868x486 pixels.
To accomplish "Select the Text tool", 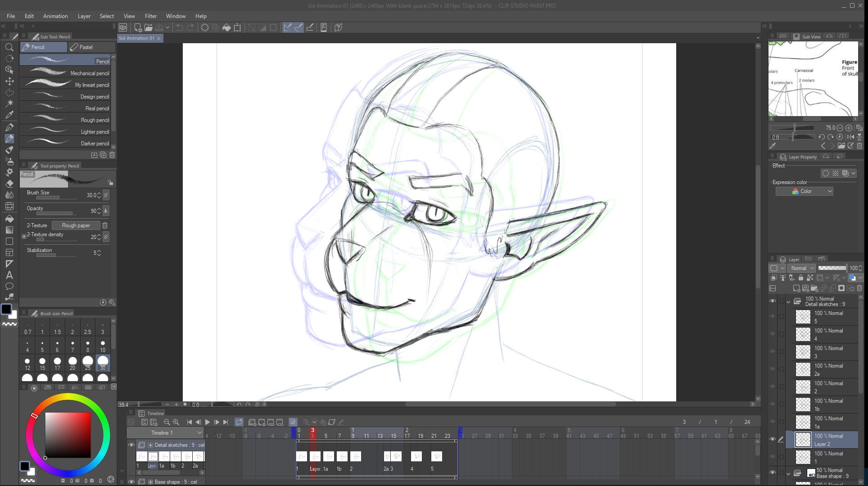I will point(9,275).
